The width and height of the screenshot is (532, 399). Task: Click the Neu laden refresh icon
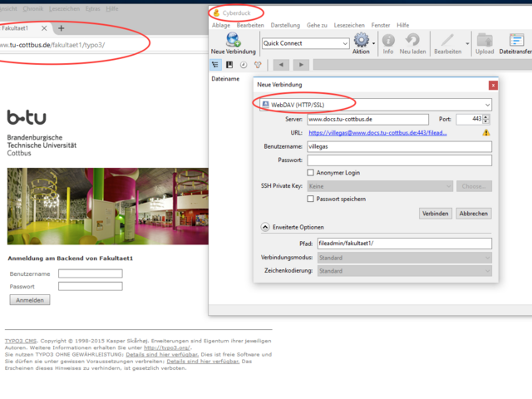tap(412, 40)
